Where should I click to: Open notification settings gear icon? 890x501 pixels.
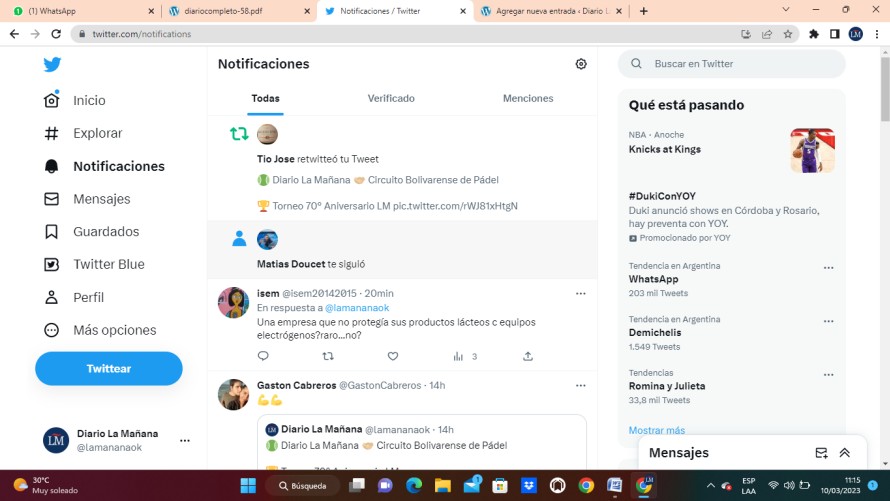581,64
